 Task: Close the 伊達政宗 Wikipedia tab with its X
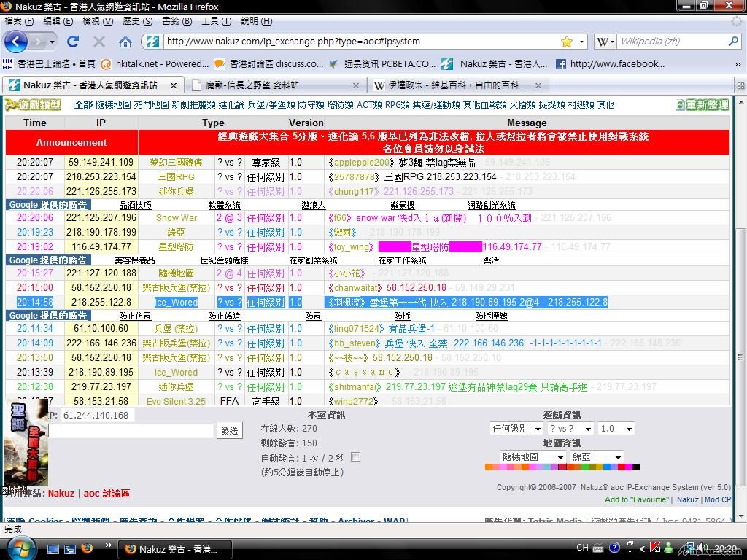click(x=538, y=86)
